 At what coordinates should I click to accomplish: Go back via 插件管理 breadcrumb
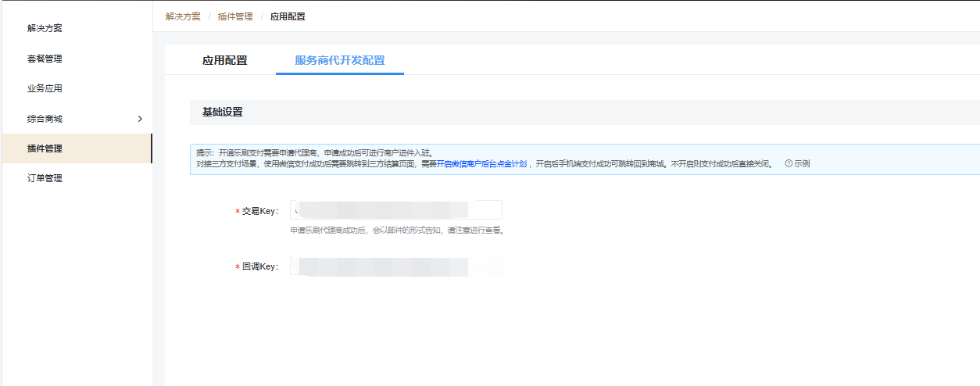coord(235,16)
